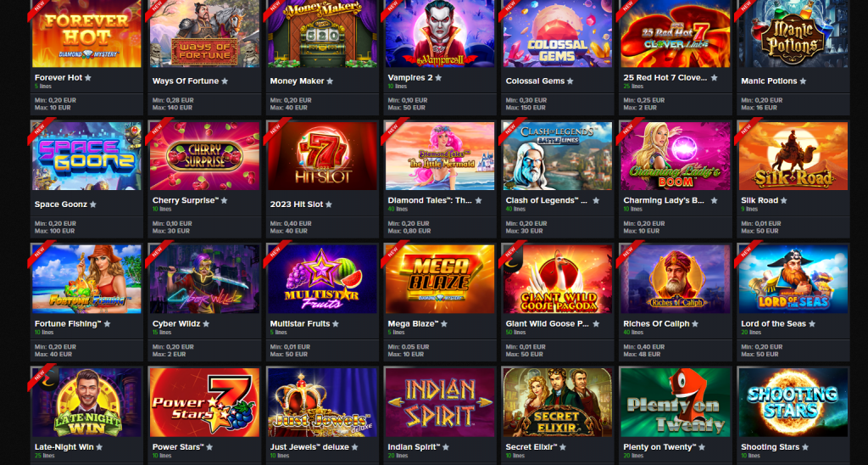Star the Lord of the Seas game
868x465 pixels.
click(812, 323)
